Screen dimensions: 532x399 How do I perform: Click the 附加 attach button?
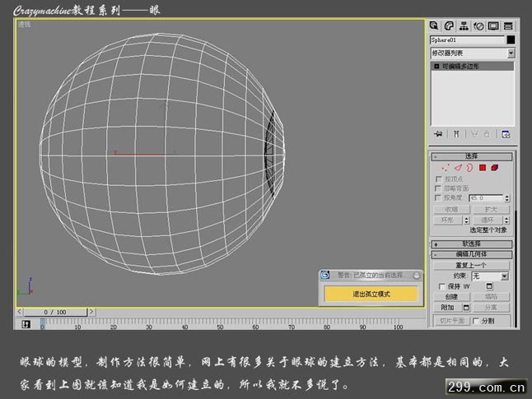[x=448, y=308]
